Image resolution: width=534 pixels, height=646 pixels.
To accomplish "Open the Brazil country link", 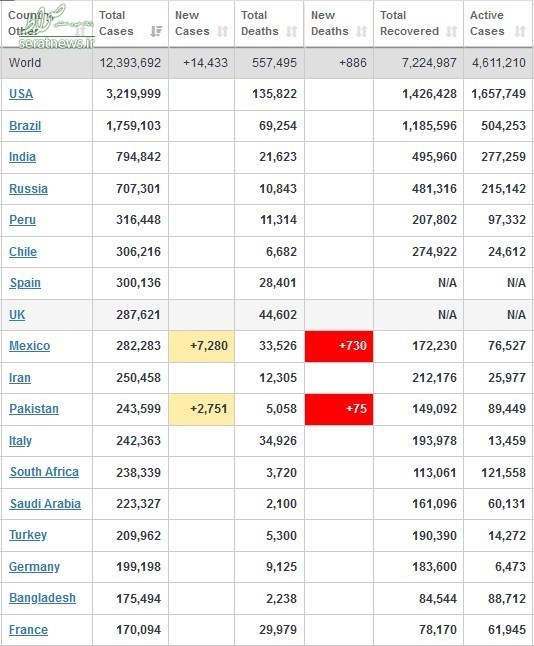I will 25,126.
